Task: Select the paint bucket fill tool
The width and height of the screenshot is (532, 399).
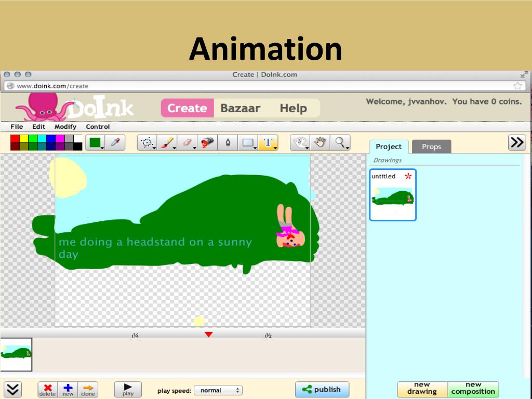Action: click(207, 142)
